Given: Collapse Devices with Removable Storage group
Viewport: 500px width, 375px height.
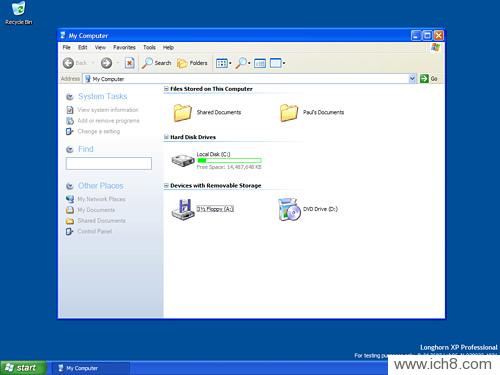Looking at the screenshot, I should [166, 185].
